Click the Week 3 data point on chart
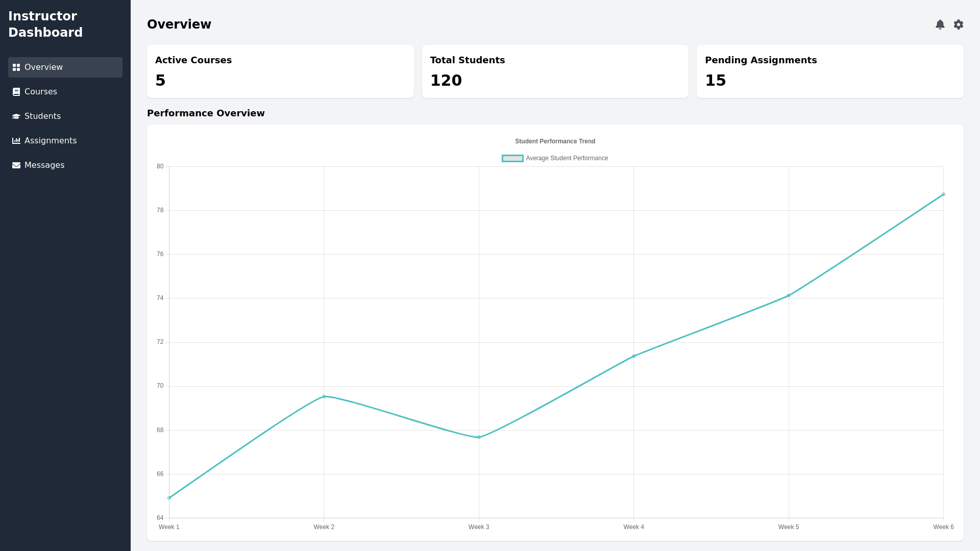Screen dimensions: 980x551 tap(479, 437)
